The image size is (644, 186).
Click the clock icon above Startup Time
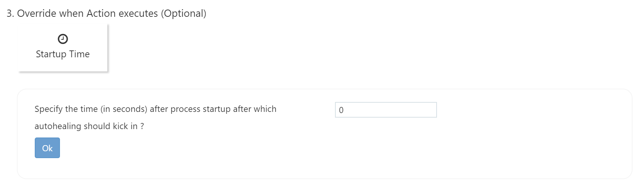click(x=63, y=39)
